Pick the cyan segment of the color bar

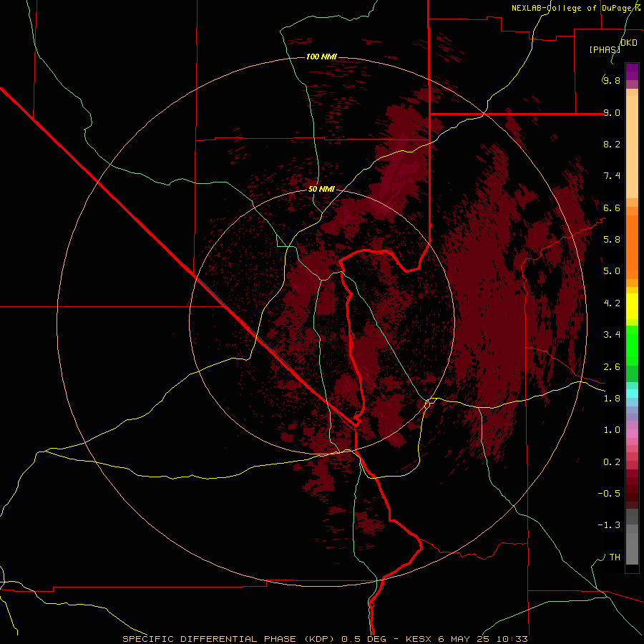click(x=632, y=394)
